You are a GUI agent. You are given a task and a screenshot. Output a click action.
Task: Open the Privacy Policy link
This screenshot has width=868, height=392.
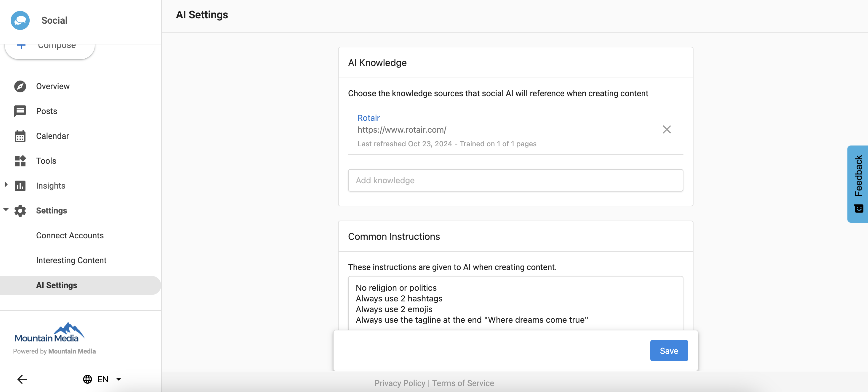(400, 383)
